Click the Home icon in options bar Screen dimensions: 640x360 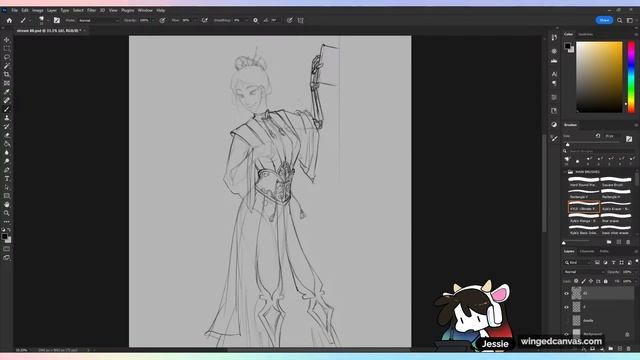point(9,20)
